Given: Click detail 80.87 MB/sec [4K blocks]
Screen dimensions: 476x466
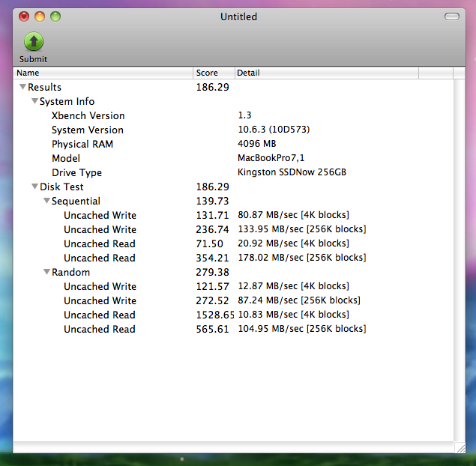Looking at the screenshot, I should (x=294, y=215).
